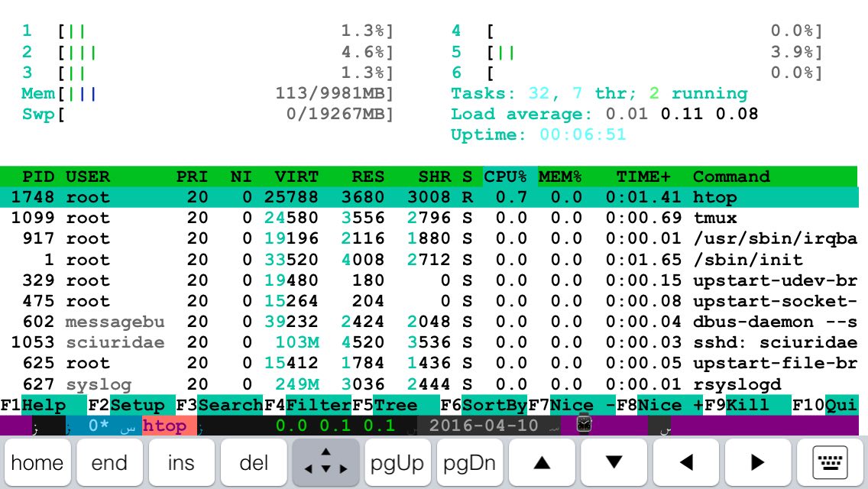Select the dbus-daemon process row
Screen dimensions: 868x489
tap(429, 322)
